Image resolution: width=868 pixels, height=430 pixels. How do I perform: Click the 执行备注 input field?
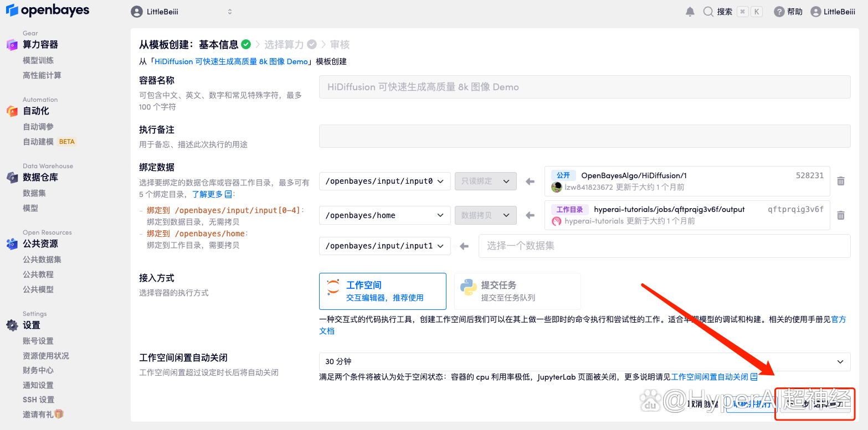pyautogui.click(x=584, y=136)
